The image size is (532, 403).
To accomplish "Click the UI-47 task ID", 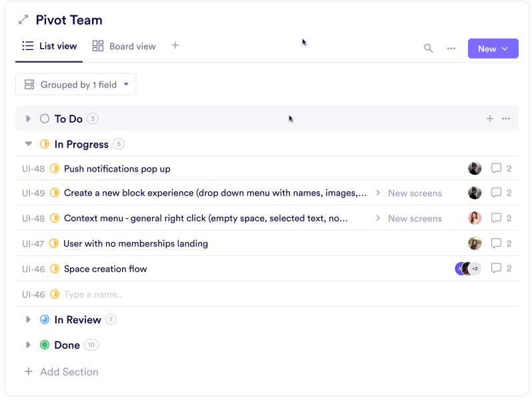I will pyautogui.click(x=33, y=244).
